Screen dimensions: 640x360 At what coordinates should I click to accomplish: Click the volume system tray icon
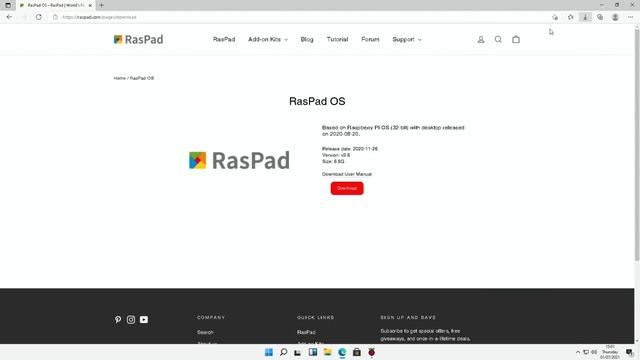[594, 352]
